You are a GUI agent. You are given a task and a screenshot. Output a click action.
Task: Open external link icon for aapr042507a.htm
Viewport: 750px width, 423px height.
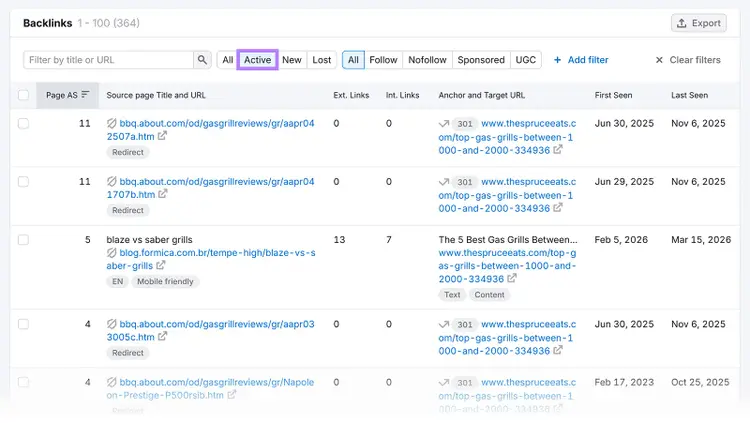[163, 136]
